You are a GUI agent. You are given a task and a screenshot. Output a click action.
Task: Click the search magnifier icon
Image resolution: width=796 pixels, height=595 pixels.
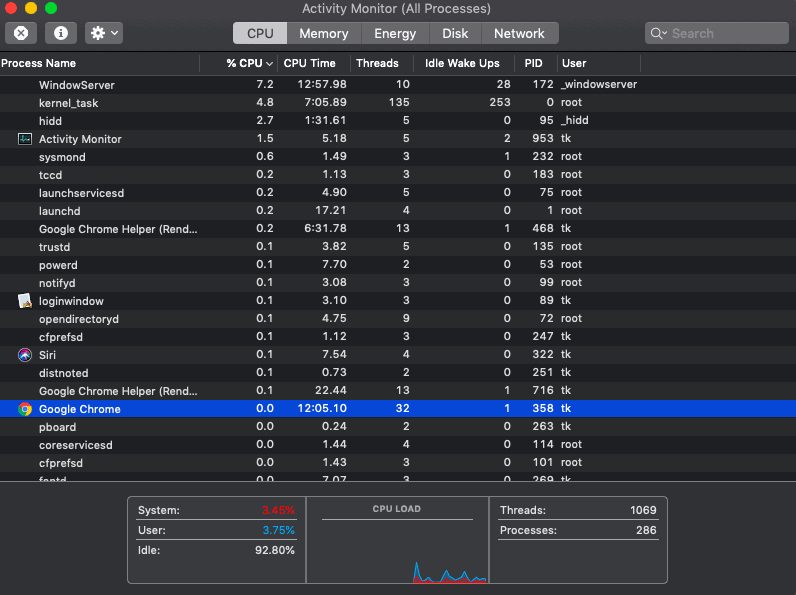(658, 34)
